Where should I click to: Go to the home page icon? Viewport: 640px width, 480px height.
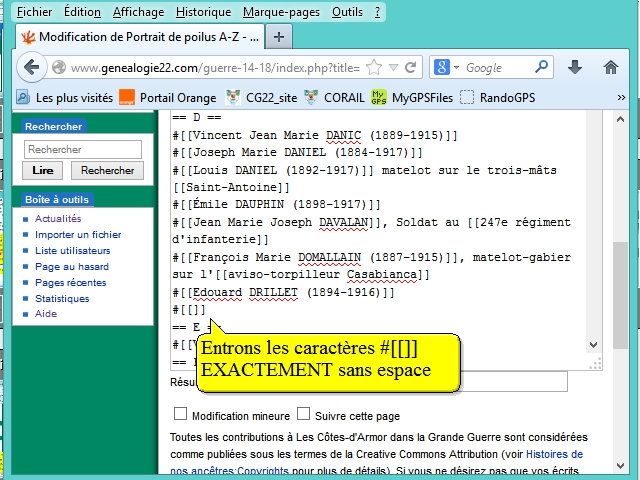[611, 67]
